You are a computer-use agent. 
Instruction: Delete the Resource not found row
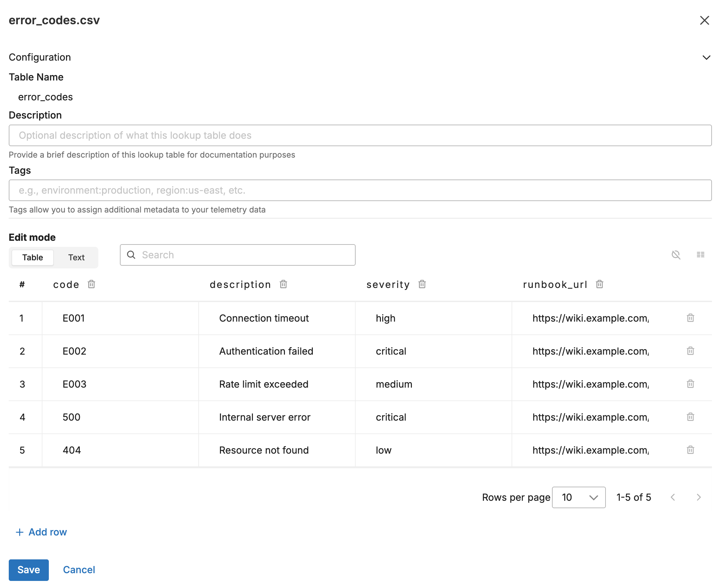(690, 450)
